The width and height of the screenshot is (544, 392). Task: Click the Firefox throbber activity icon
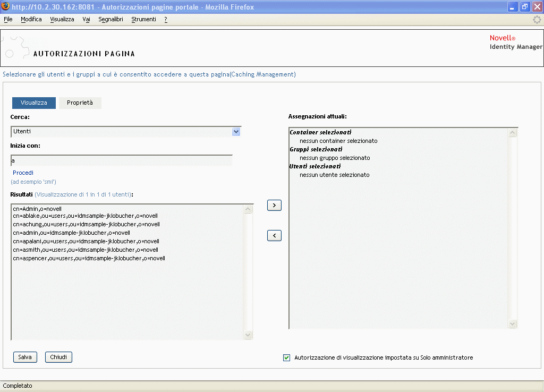tap(537, 20)
